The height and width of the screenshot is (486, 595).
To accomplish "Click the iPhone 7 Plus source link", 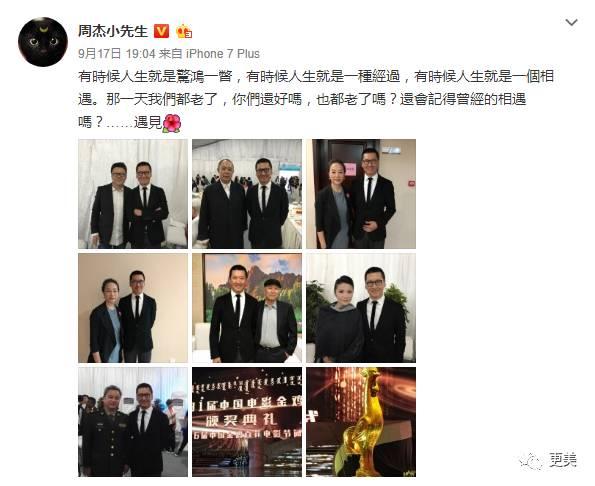I will tap(223, 53).
